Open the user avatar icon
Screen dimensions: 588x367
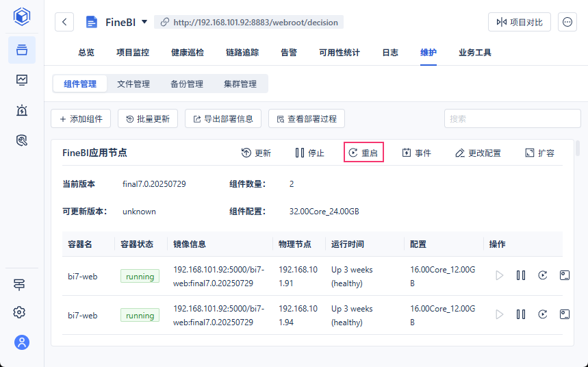point(22,342)
